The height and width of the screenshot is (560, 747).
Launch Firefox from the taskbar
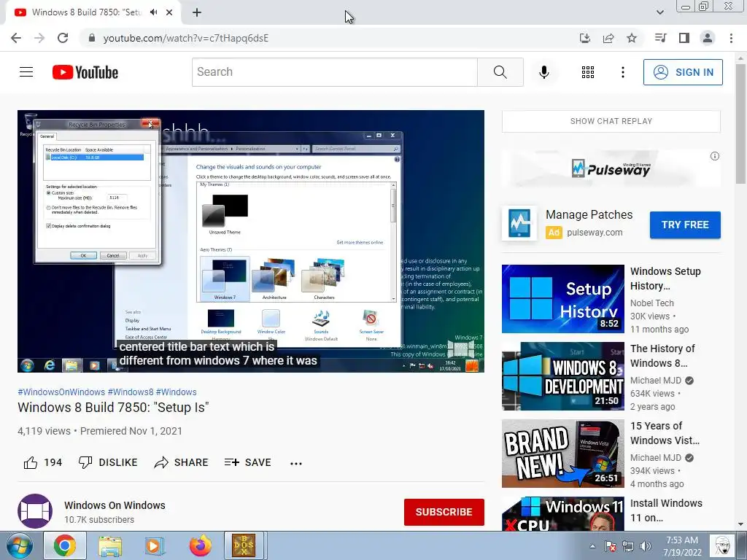[x=200, y=545]
